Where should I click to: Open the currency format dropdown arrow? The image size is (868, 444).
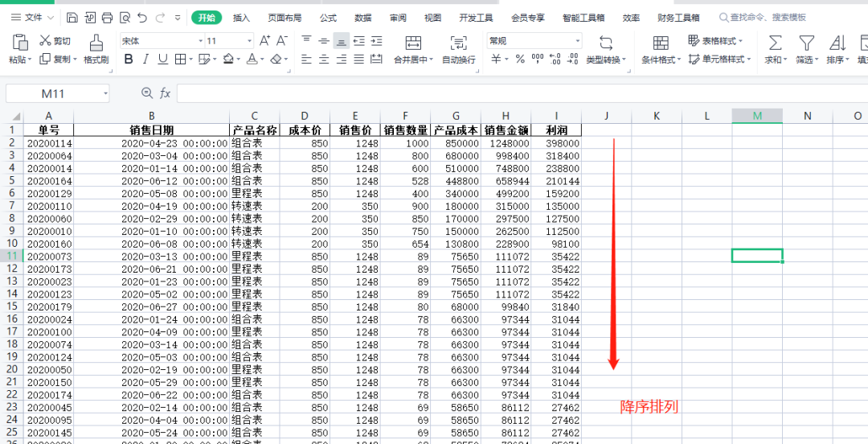(506, 60)
